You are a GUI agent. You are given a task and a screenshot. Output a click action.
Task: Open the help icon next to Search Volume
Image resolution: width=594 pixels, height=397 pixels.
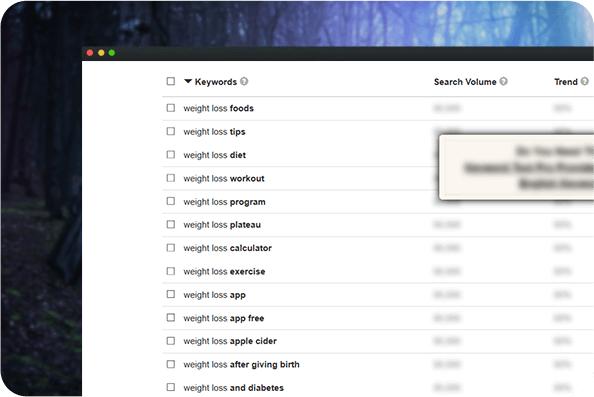coord(503,81)
